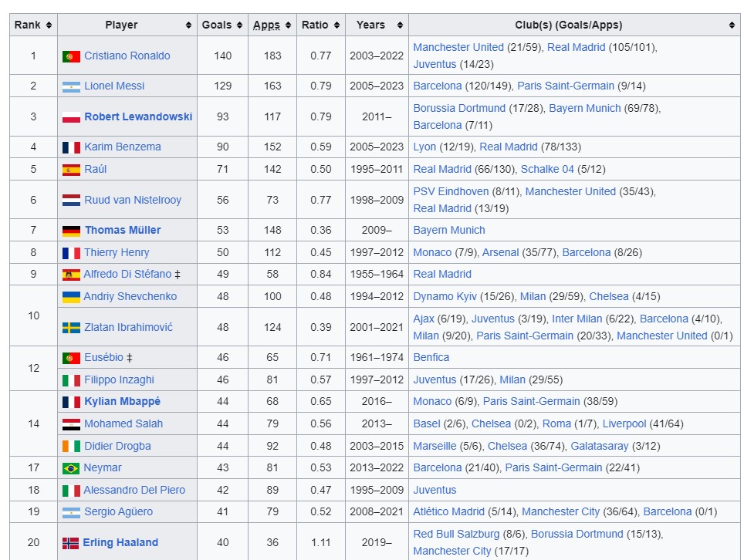Click the Liverpool club link

click(624, 424)
